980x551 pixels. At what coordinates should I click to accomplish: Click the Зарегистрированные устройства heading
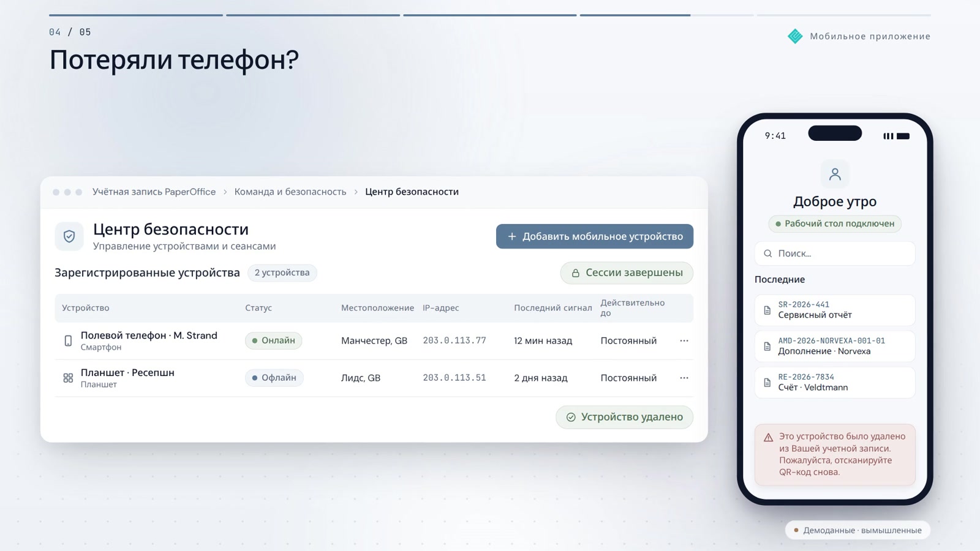(x=147, y=272)
